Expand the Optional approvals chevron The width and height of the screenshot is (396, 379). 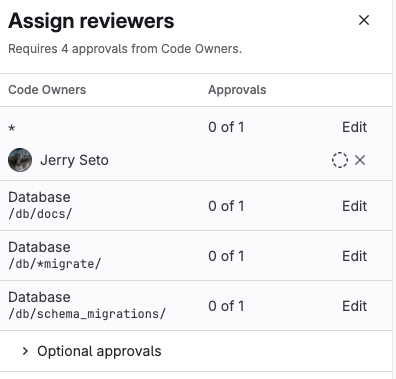pyautogui.click(x=25, y=351)
